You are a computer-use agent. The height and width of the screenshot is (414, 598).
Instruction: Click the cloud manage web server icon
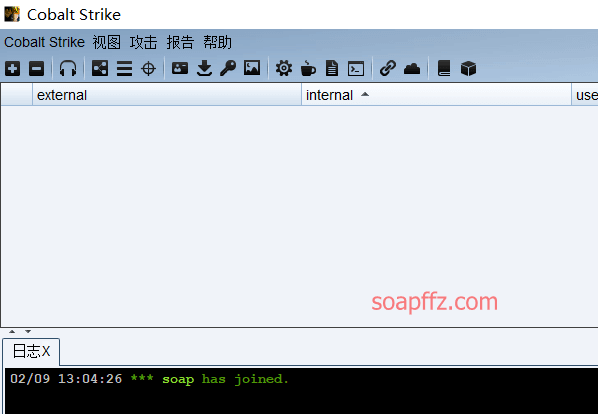point(412,69)
